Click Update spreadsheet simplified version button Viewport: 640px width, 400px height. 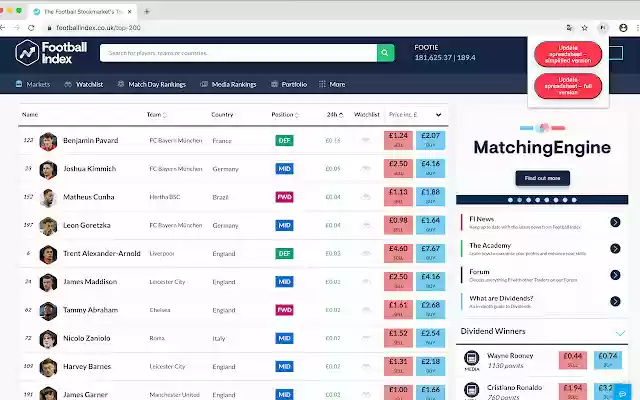(x=568, y=54)
